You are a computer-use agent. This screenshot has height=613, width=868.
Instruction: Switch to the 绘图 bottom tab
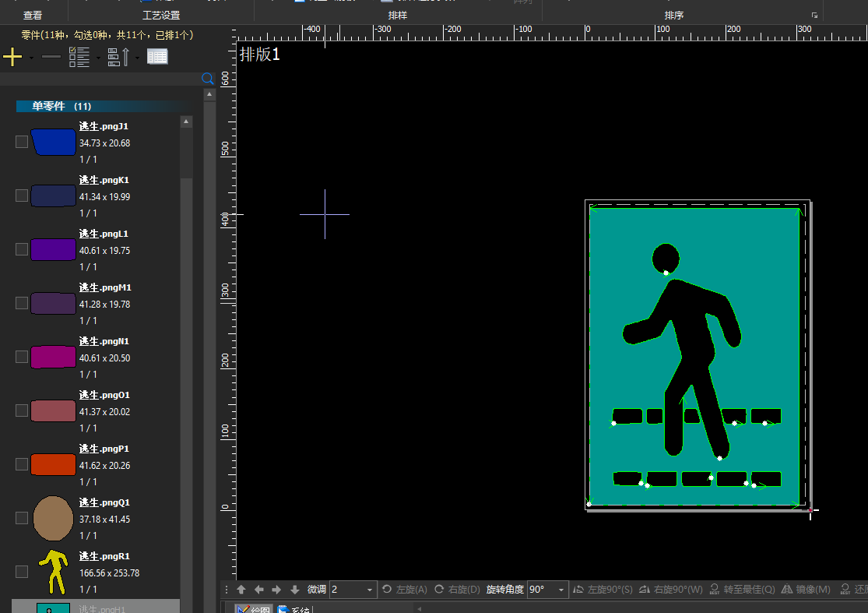pyautogui.click(x=254, y=608)
